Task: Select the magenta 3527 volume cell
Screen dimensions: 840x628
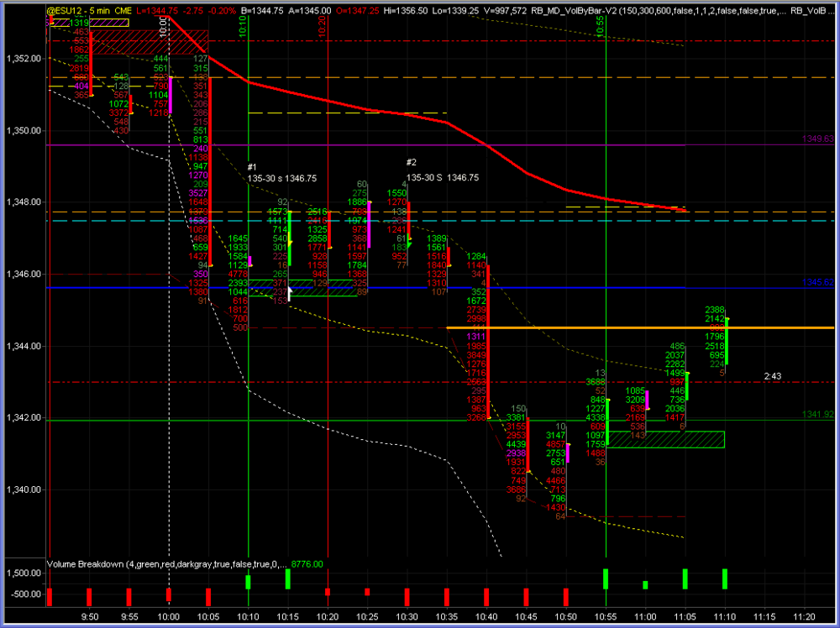Action: [x=198, y=193]
